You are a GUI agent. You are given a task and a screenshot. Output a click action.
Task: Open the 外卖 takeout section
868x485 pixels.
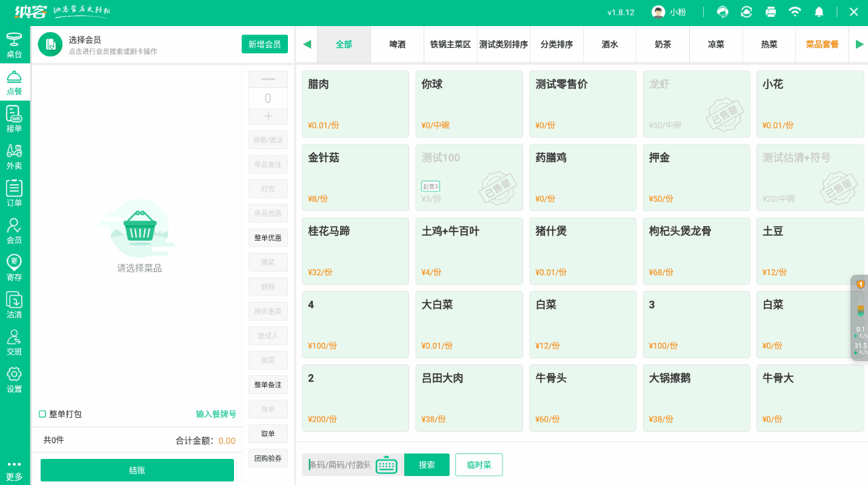click(15, 155)
